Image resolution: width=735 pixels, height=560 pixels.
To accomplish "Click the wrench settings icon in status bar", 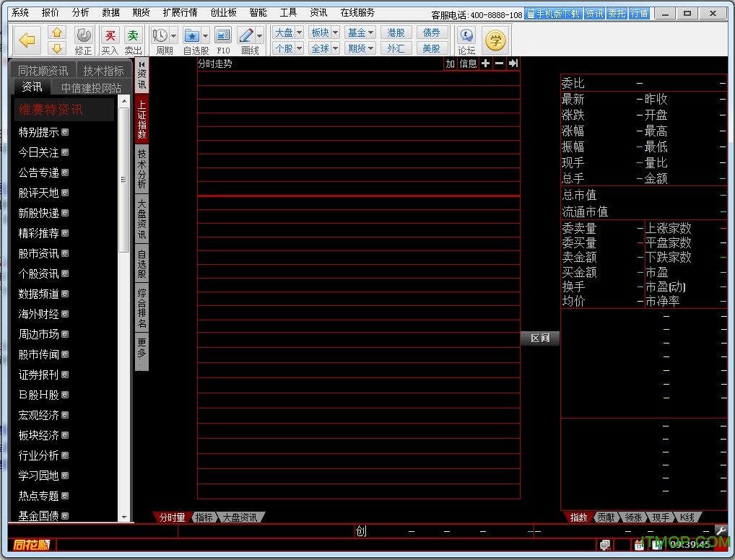I will click(x=721, y=530).
